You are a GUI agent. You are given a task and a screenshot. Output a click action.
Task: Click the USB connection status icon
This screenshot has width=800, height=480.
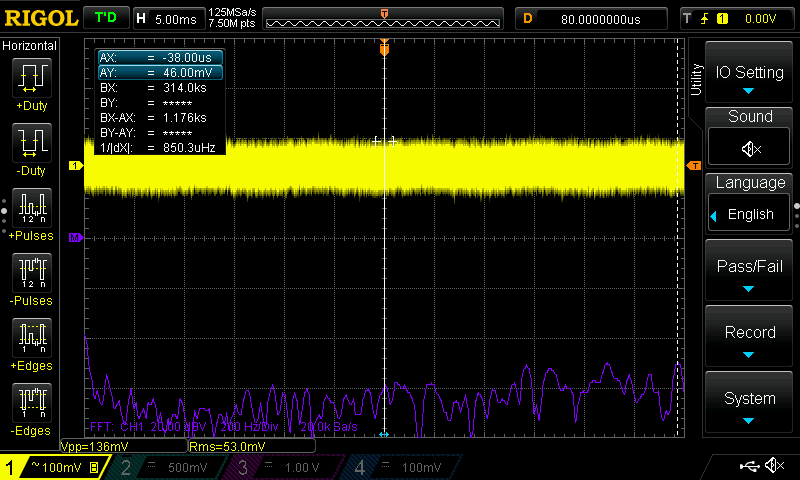pyautogui.click(x=748, y=466)
